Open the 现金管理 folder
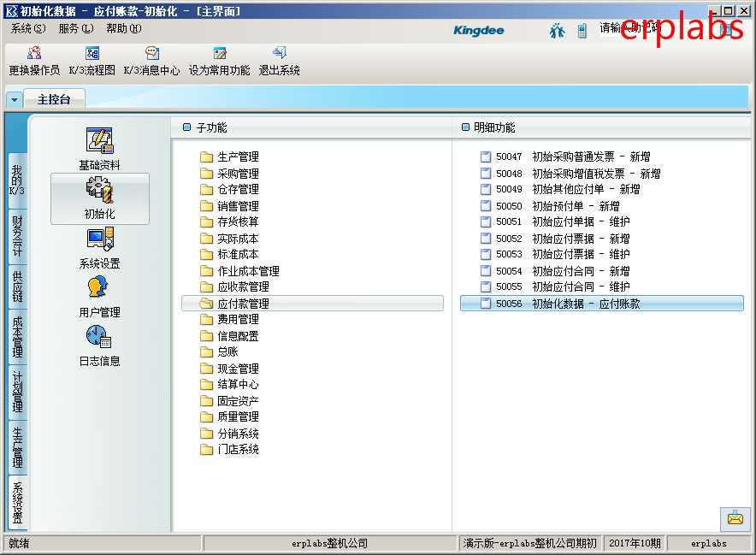 point(229,369)
